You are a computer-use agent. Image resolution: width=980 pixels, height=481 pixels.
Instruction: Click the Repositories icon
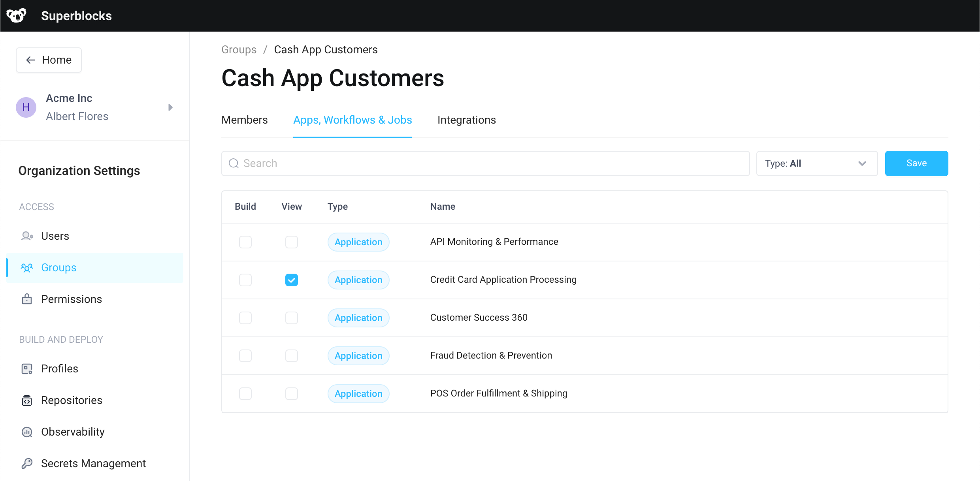pyautogui.click(x=26, y=400)
